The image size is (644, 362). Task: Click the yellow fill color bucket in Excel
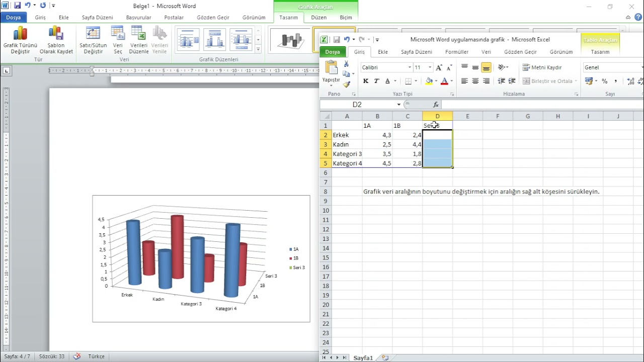tap(429, 81)
